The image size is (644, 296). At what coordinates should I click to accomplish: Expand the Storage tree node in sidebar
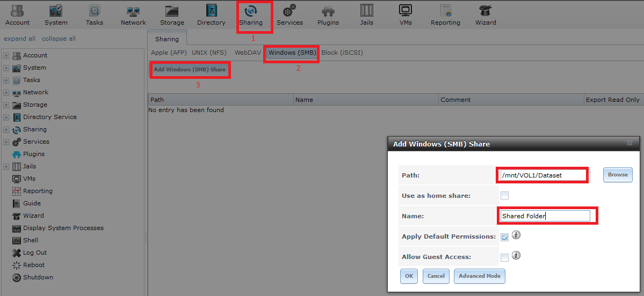coord(6,105)
